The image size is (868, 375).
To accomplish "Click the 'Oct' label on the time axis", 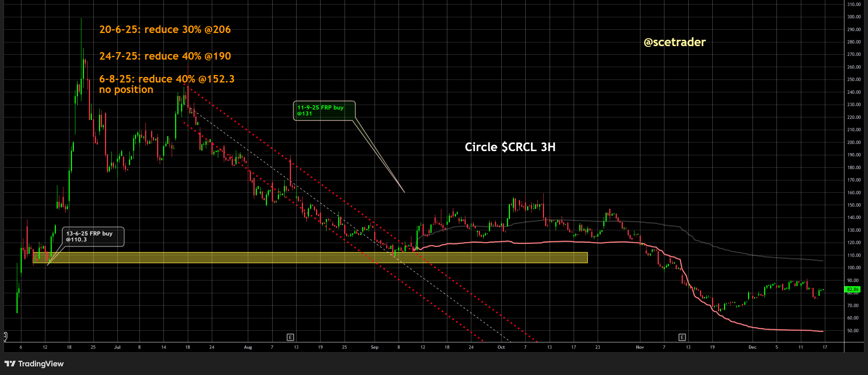I will 501,347.
